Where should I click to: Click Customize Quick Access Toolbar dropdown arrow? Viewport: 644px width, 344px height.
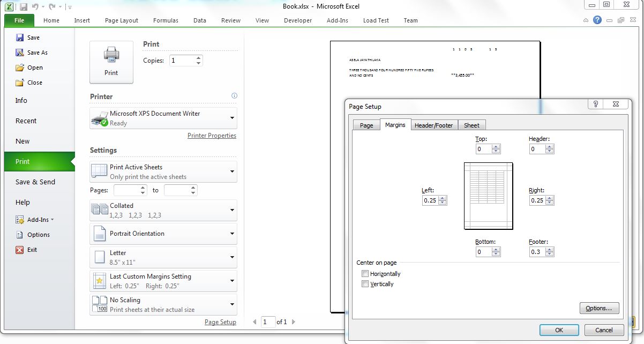[71, 8]
